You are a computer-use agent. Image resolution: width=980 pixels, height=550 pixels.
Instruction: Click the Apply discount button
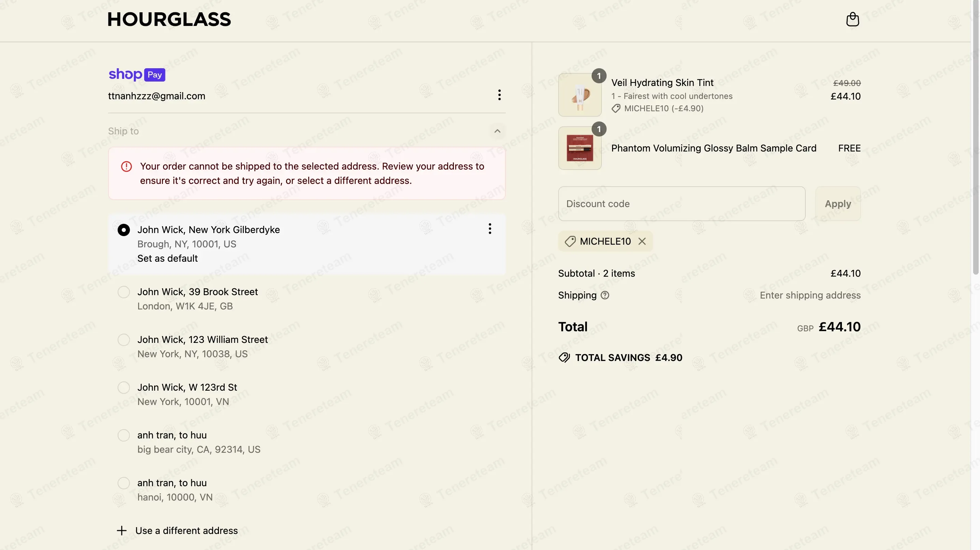pyautogui.click(x=838, y=204)
